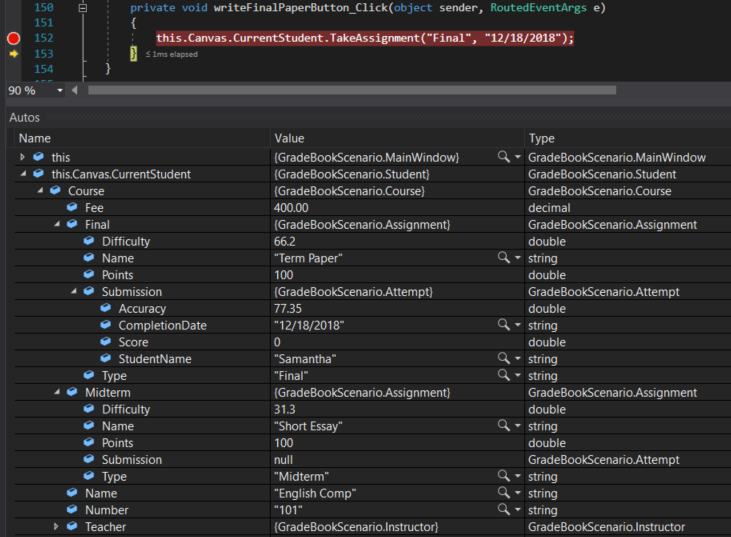Open the text visualizer for "101"

503,509
